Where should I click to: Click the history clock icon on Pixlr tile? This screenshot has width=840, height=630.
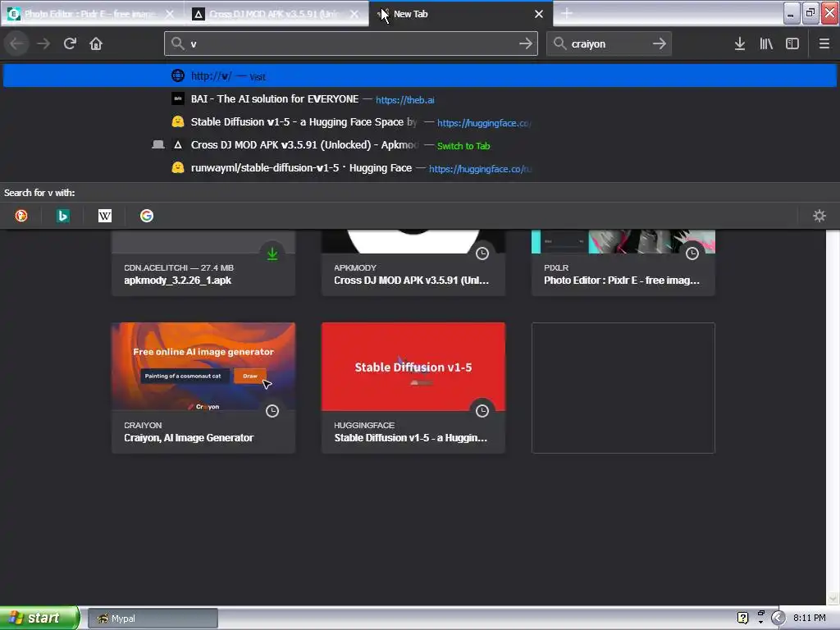[x=692, y=253]
